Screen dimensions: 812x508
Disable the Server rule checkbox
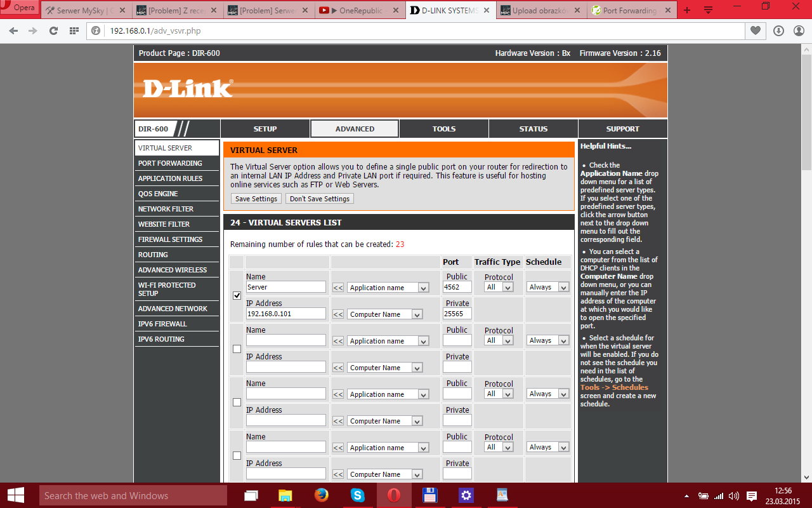click(x=237, y=295)
